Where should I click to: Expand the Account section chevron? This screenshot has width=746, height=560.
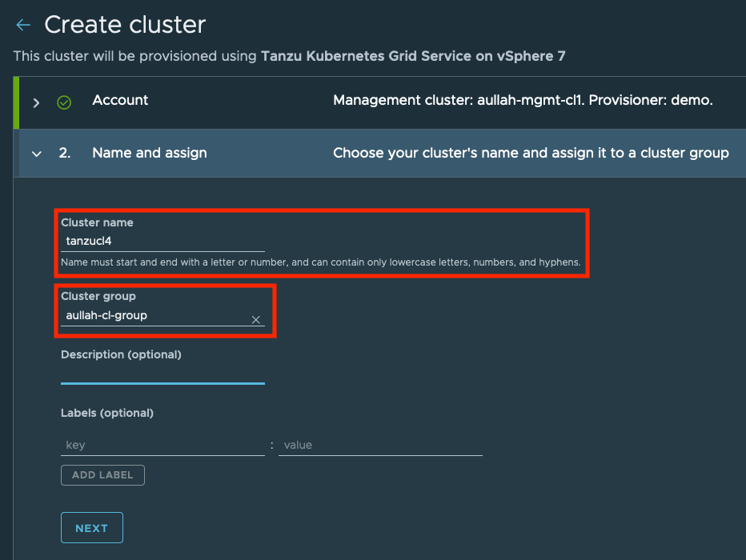tap(36, 102)
